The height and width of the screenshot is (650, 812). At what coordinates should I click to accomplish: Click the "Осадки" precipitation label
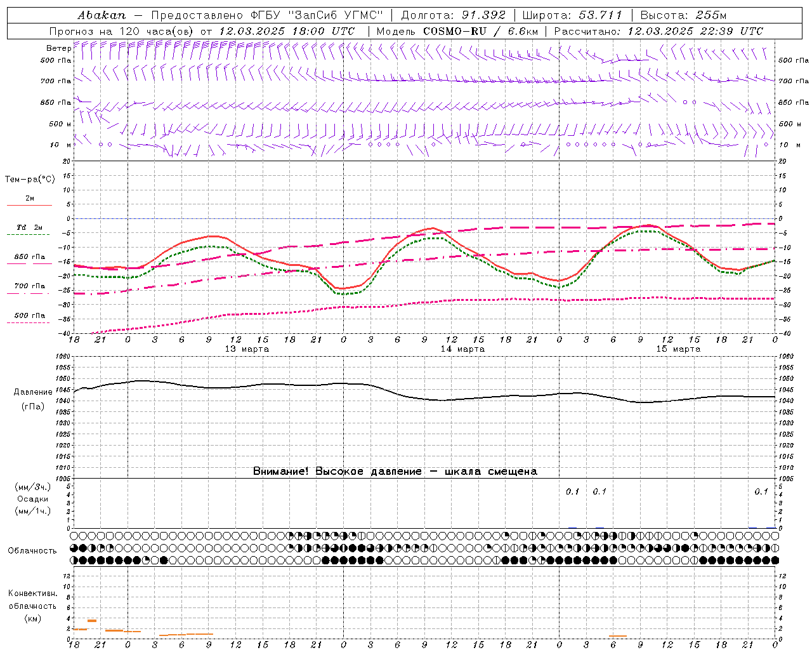tap(33, 499)
